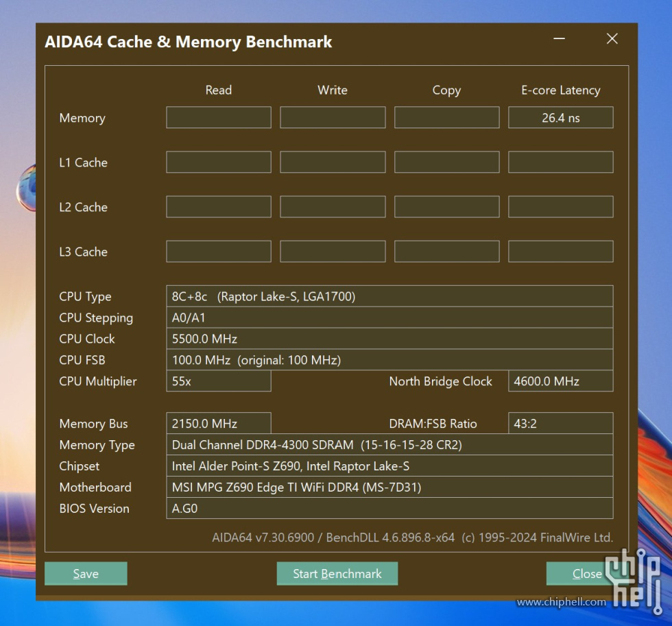The height and width of the screenshot is (626, 672).
Task: Select the Memory Copy result field
Action: point(446,117)
